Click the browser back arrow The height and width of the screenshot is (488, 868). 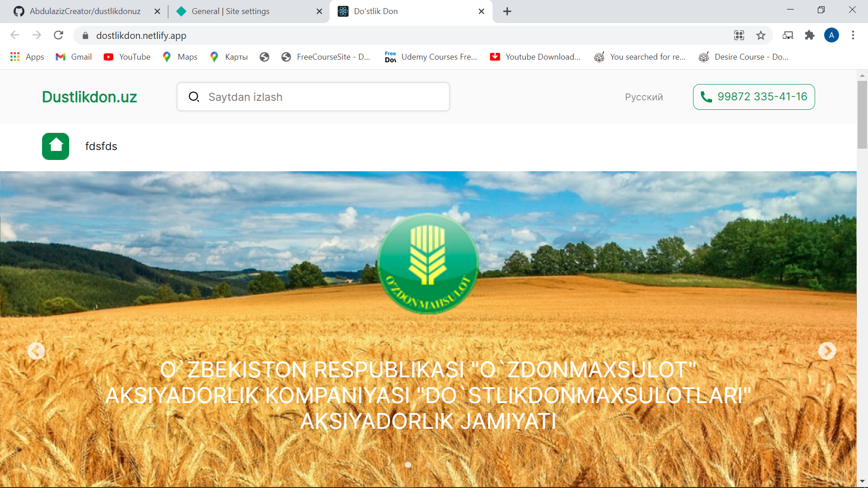point(15,35)
